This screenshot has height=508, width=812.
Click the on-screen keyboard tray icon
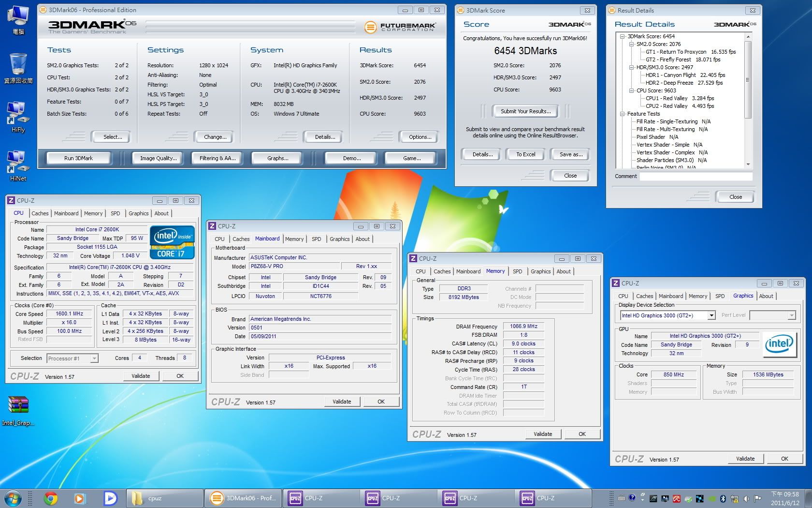621,498
